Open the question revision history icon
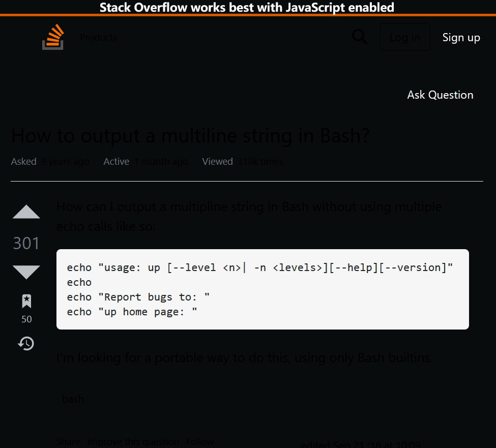The height and width of the screenshot is (448, 496). tap(26, 343)
